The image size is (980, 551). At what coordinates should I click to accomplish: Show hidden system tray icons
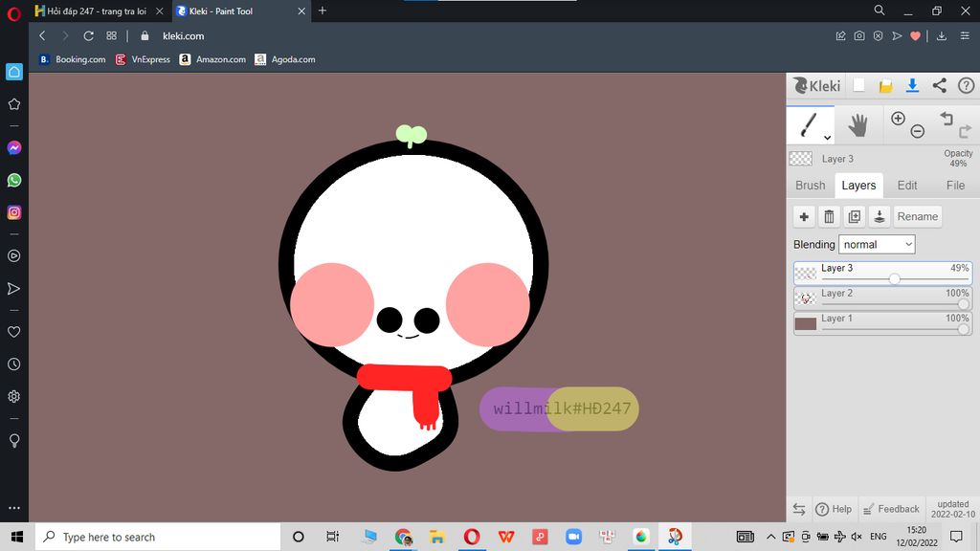point(771,537)
